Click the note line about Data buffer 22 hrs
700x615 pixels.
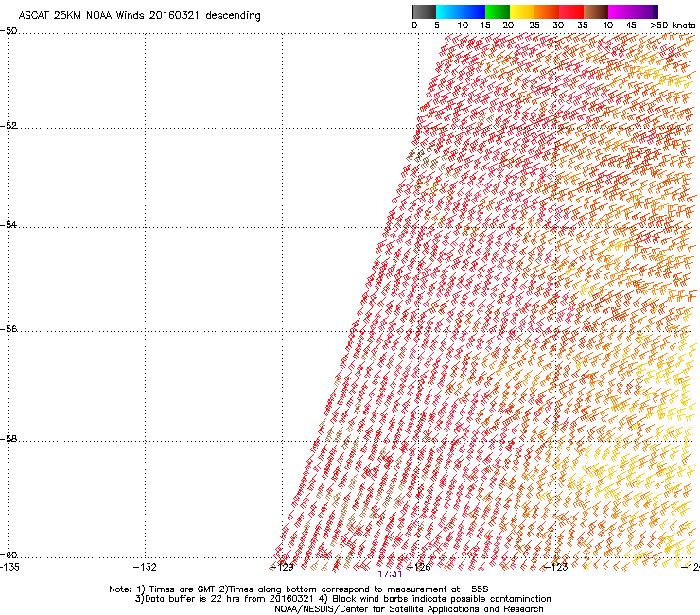[x=342, y=599]
